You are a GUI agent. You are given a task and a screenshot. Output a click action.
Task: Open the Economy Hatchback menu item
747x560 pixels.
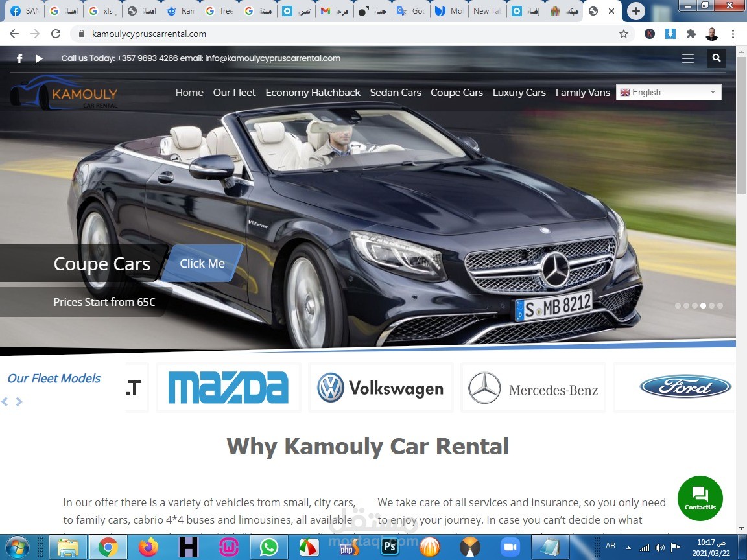coord(313,93)
